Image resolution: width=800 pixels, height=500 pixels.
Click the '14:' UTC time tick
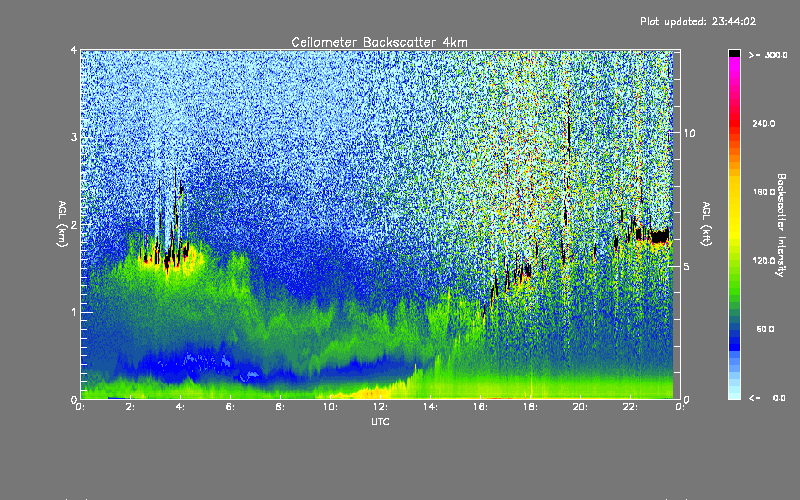pos(430,407)
